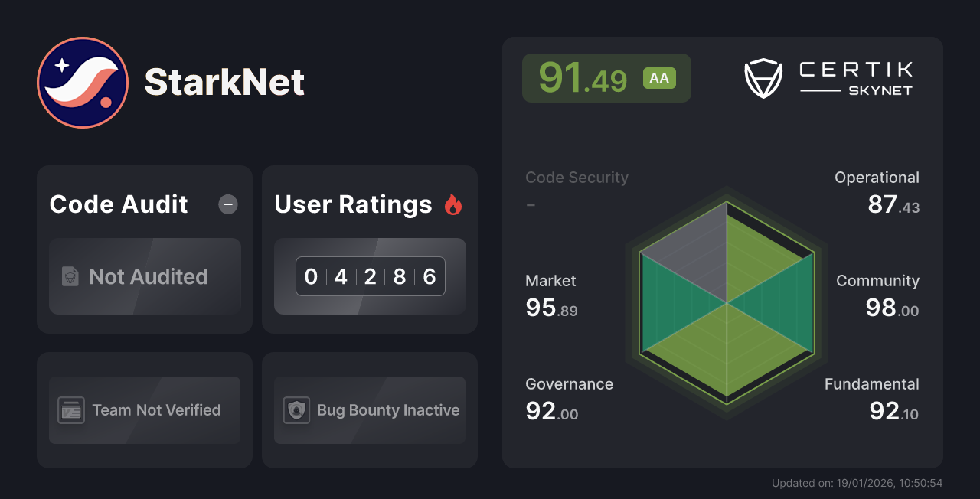Click the StarkNet project logo

[x=83, y=83]
